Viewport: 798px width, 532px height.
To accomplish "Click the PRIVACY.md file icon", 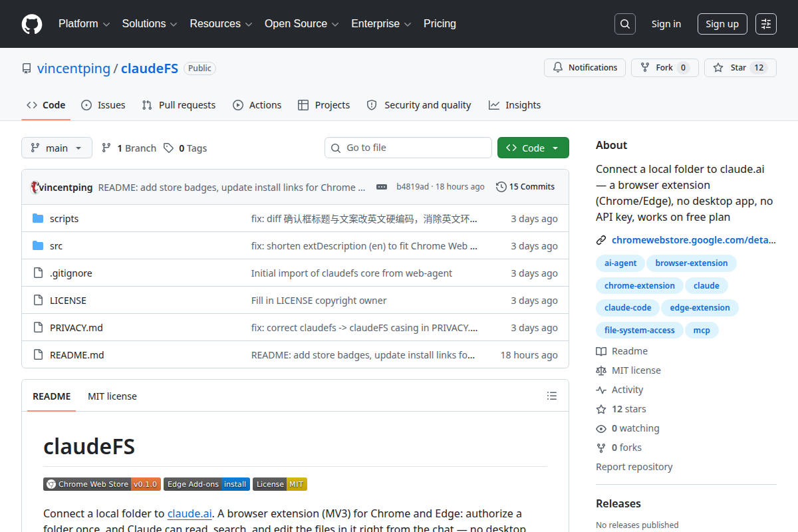I will pyautogui.click(x=38, y=328).
